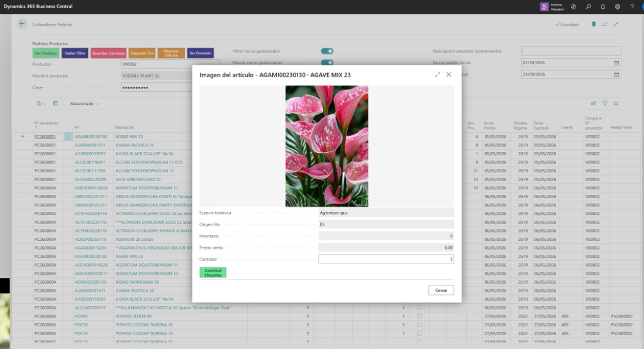Expand the Relacionado dropdown menu
The height and width of the screenshot is (349, 644).
[84, 104]
